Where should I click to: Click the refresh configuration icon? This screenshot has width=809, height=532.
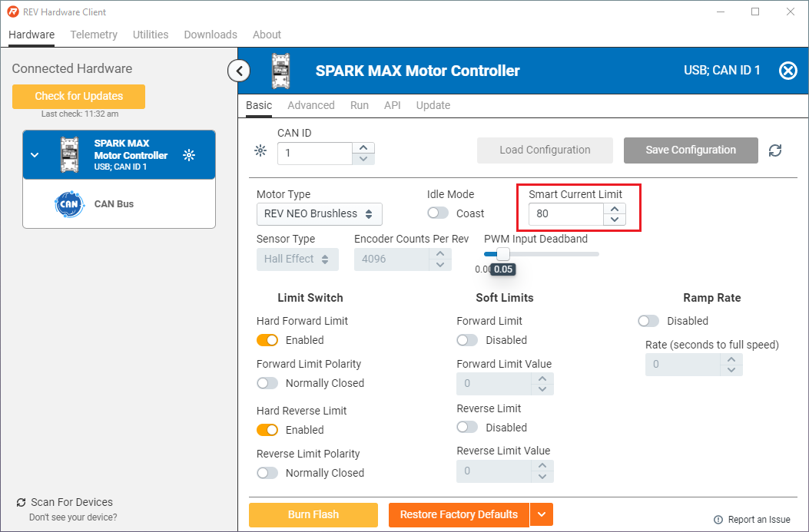click(775, 150)
